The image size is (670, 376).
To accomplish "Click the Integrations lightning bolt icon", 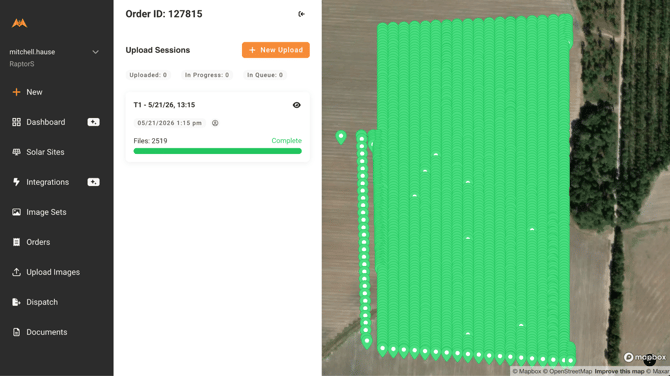I will click(x=16, y=182).
